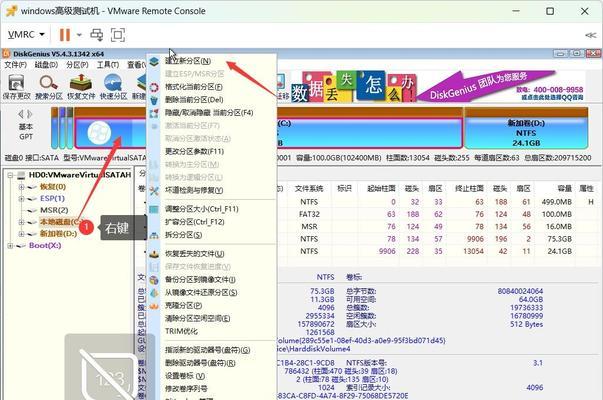Collapse the HD0:VMwareVirtualSATAH tree node
The width and height of the screenshot is (603, 400).
10,175
